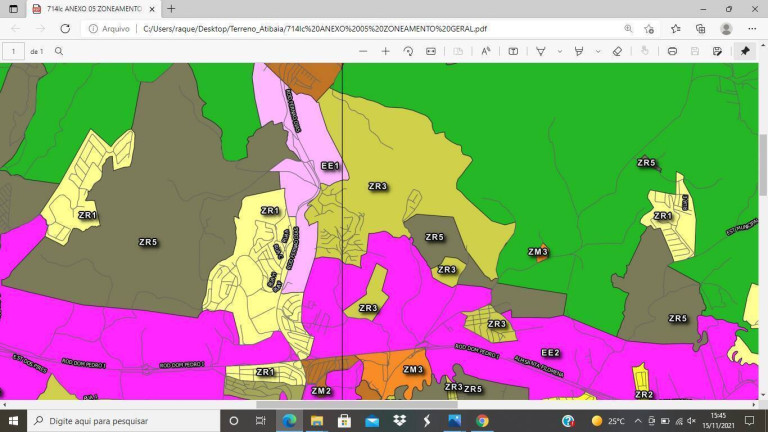Open Edge settings and more menu
The width and height of the screenshot is (768, 432).
[752, 28]
